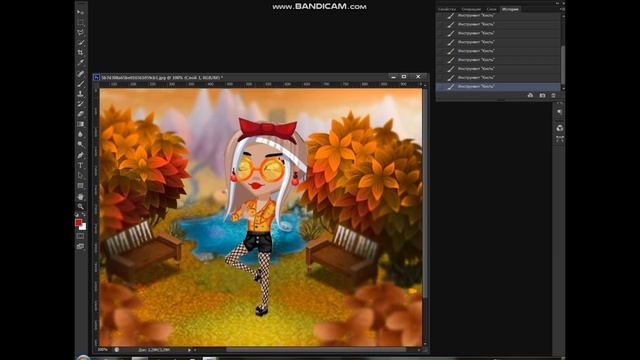Open the History panel flyout menu
The width and height of the screenshot is (640, 360).
pos(562,9)
